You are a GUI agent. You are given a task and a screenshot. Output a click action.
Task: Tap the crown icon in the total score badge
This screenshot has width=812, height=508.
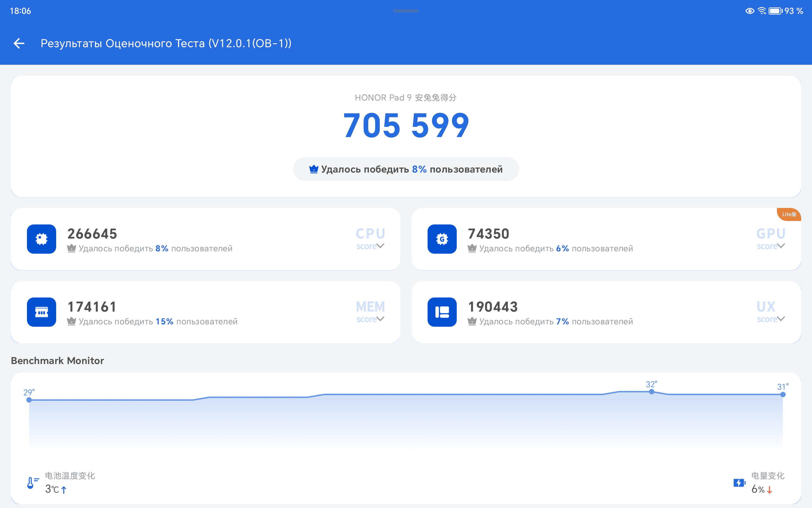coord(314,169)
